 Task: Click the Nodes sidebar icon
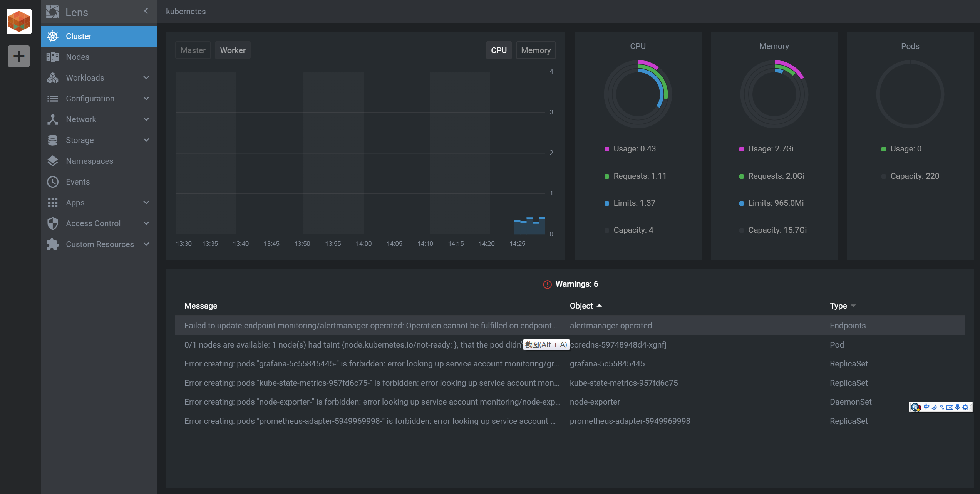pos(53,57)
